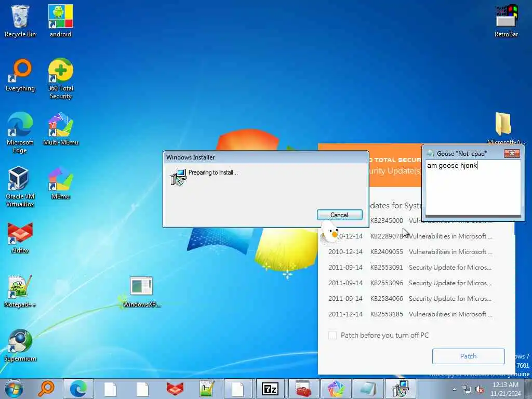The width and height of the screenshot is (532, 399).
Task: Select the KB2289078 update row
Action: pos(410,236)
